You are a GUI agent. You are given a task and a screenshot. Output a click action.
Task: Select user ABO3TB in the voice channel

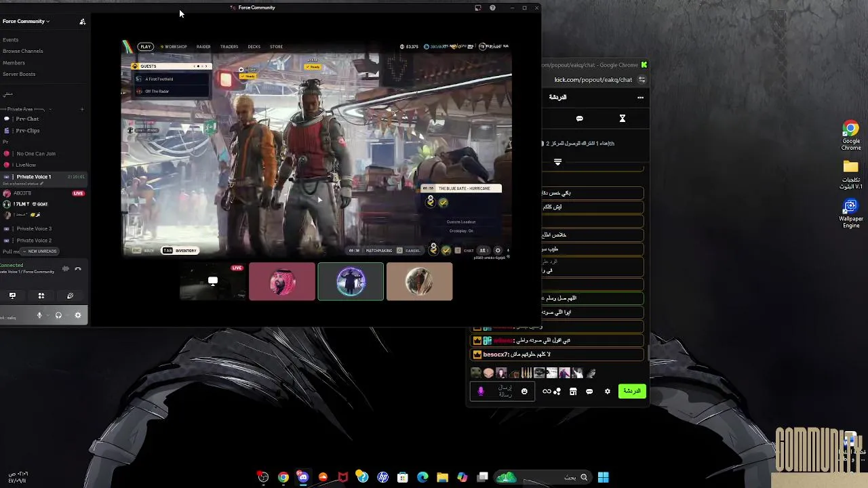[x=22, y=193]
